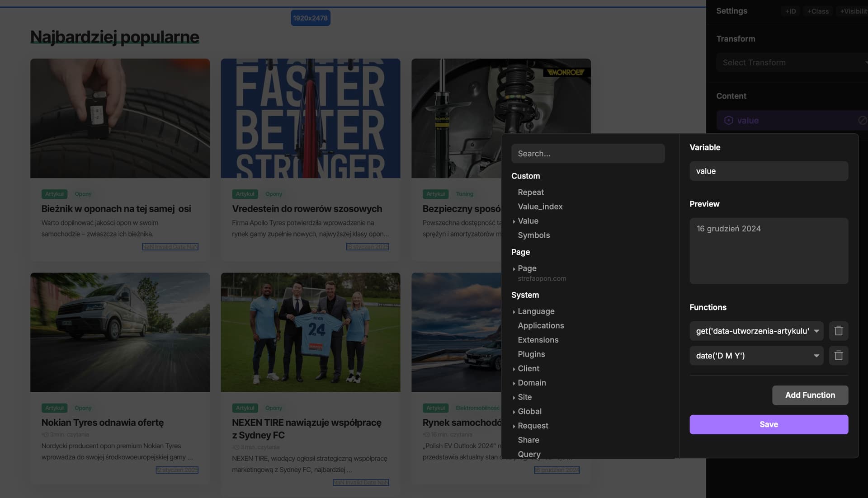
Task: Open the Select Transform dropdown
Action: pyautogui.click(x=791, y=62)
